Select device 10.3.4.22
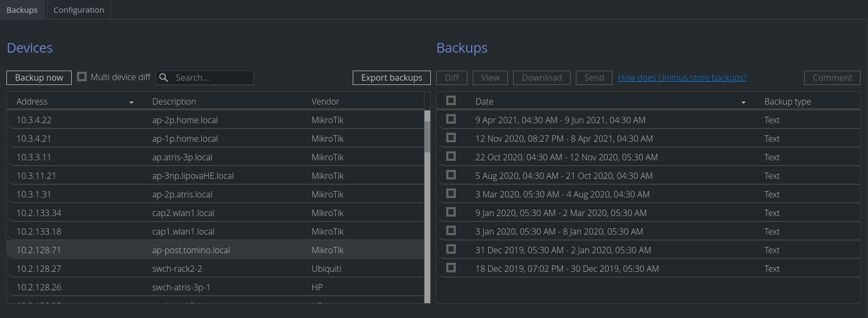Viewport: 868px width, 318px height. [215, 120]
